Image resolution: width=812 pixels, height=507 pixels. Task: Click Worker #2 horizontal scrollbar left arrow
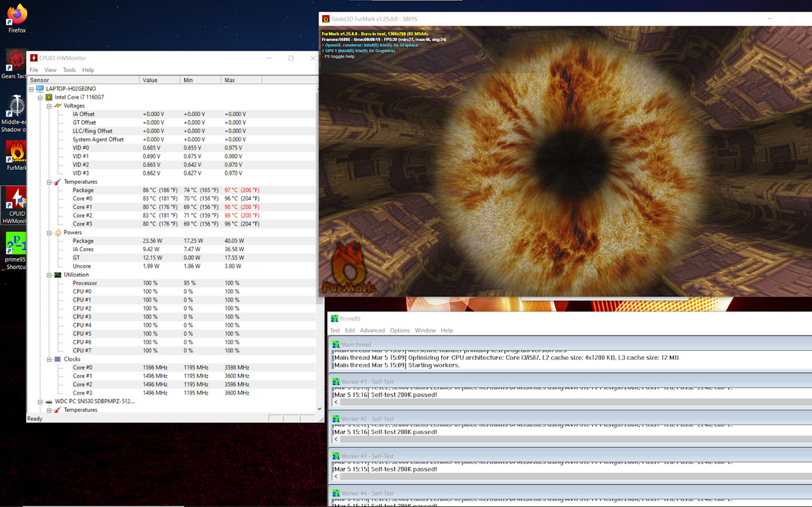click(336, 439)
